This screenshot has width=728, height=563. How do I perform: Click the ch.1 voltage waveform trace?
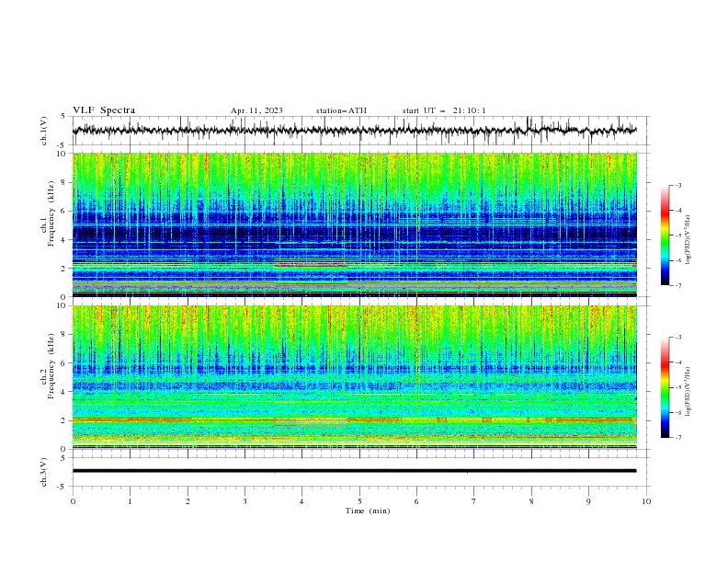pyautogui.click(x=354, y=131)
